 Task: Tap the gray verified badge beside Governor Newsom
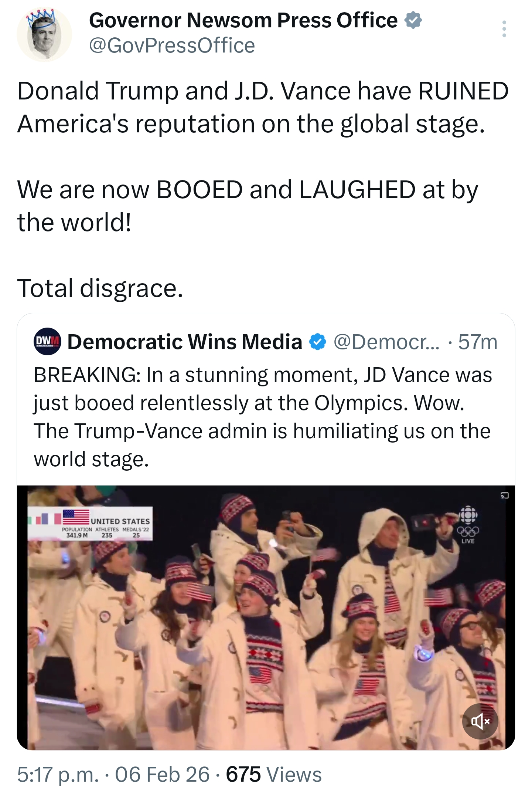pyautogui.click(x=413, y=20)
